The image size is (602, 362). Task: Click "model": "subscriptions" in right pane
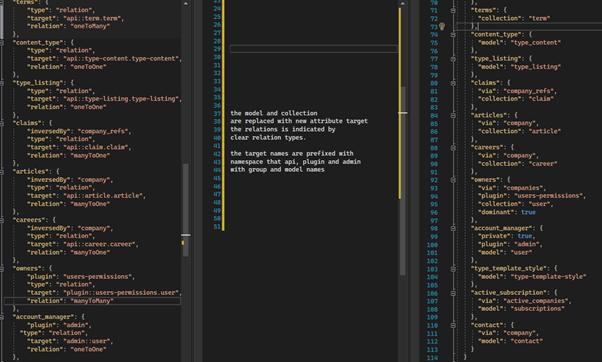pos(521,309)
